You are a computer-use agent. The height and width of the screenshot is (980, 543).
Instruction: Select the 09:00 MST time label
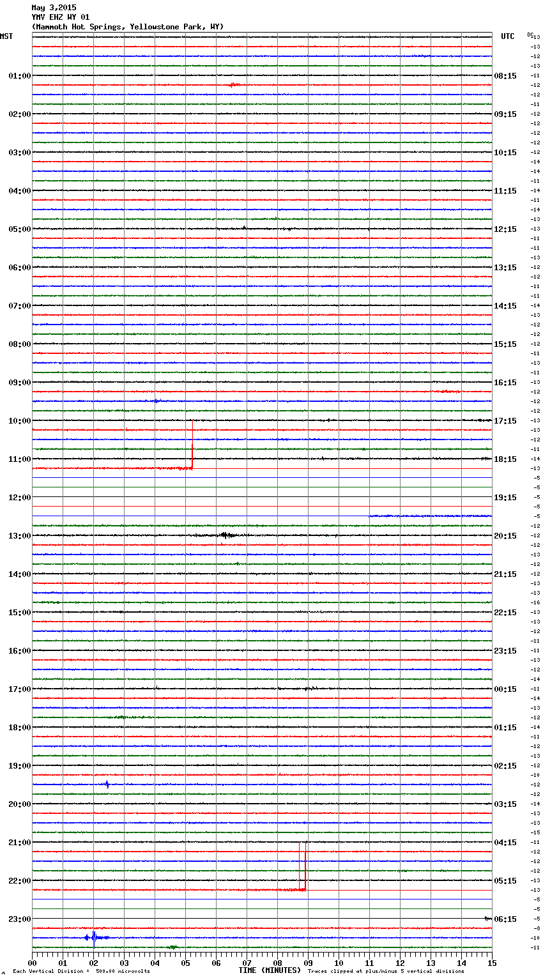(x=20, y=383)
